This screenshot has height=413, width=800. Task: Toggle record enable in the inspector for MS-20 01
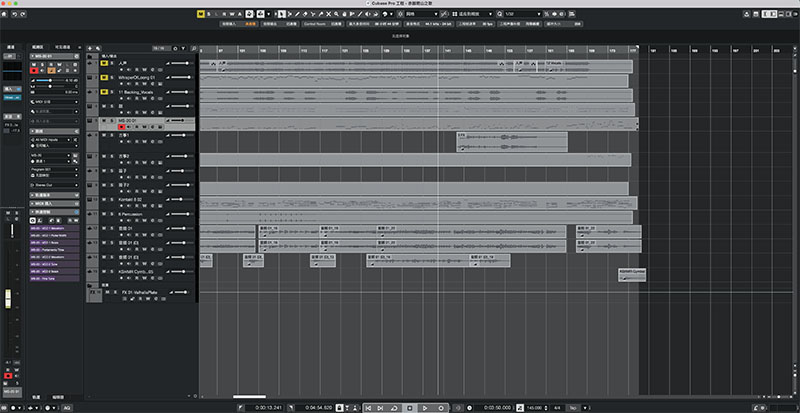[34, 70]
